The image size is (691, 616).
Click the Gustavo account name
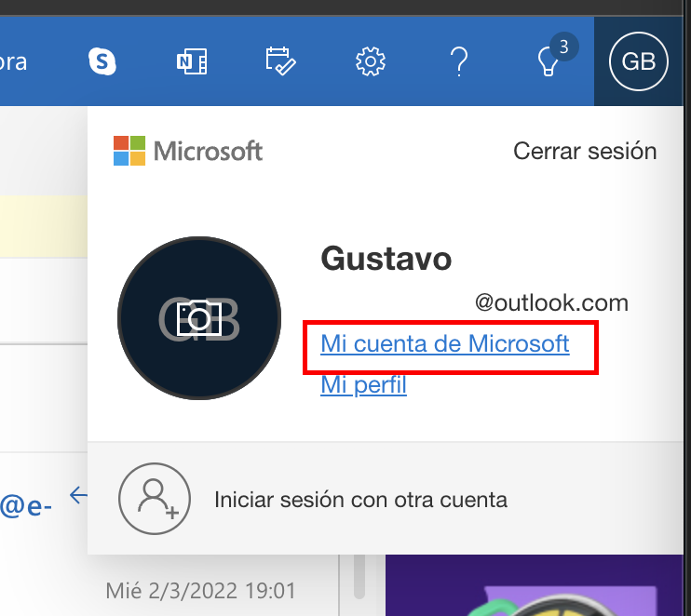(386, 259)
